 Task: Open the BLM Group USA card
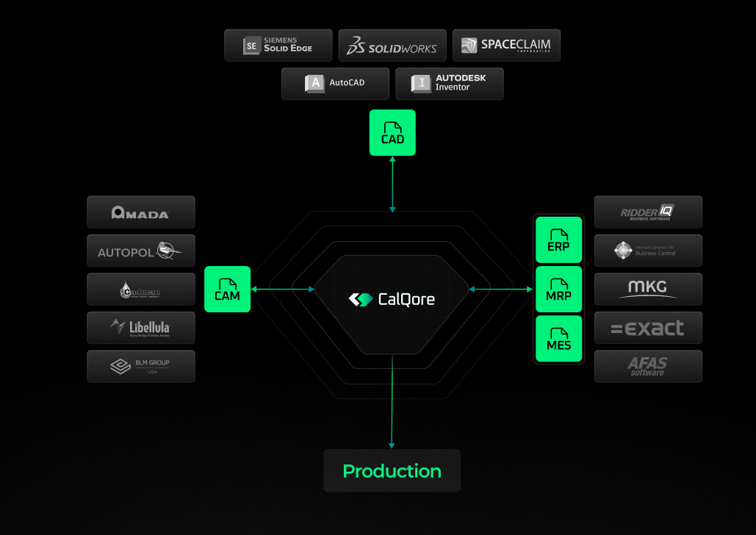141,366
